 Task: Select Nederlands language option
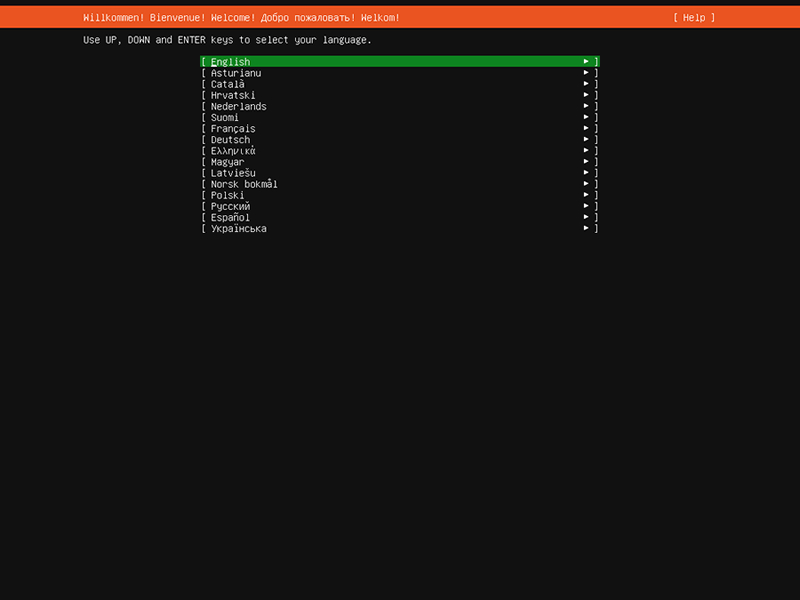tap(239, 106)
